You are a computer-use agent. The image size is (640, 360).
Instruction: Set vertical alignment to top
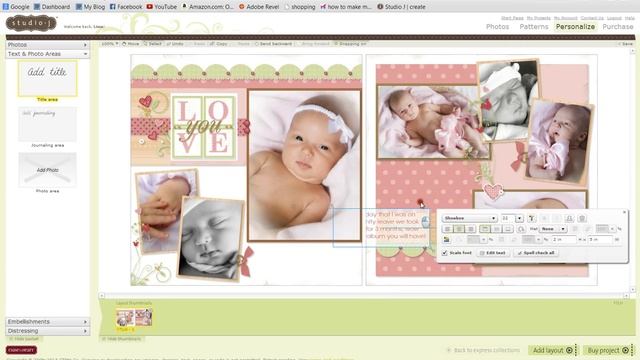[485, 229]
